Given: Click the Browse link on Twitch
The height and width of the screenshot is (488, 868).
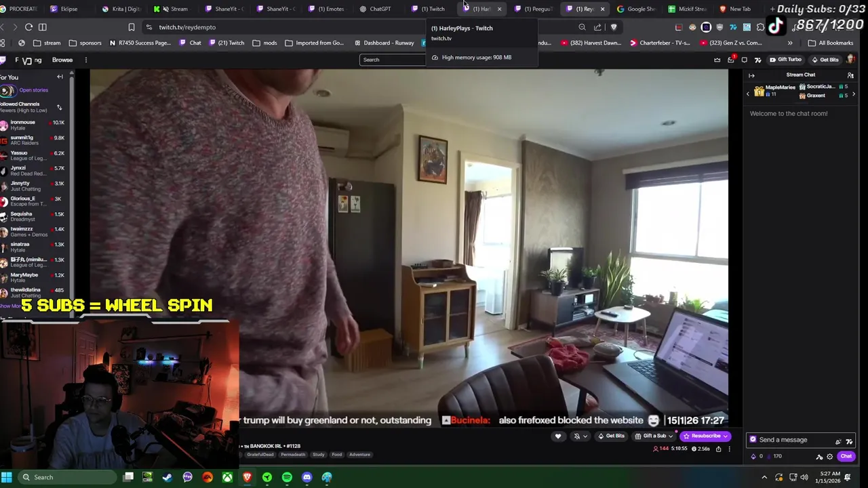Looking at the screenshot, I should 62,60.
